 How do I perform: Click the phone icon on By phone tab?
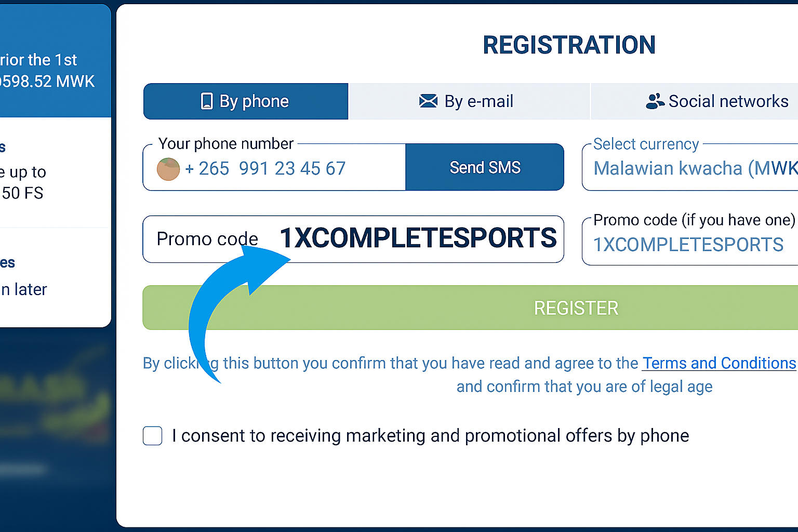[x=207, y=101]
